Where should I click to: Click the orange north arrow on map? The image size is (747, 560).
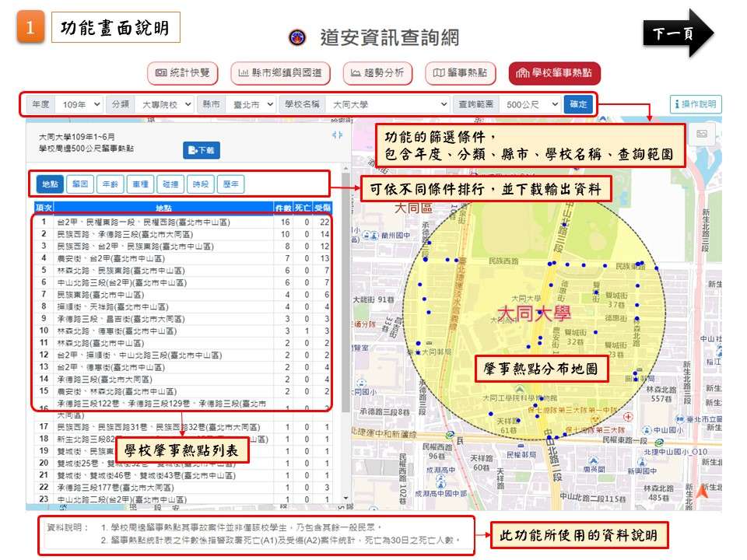pyautogui.click(x=702, y=492)
